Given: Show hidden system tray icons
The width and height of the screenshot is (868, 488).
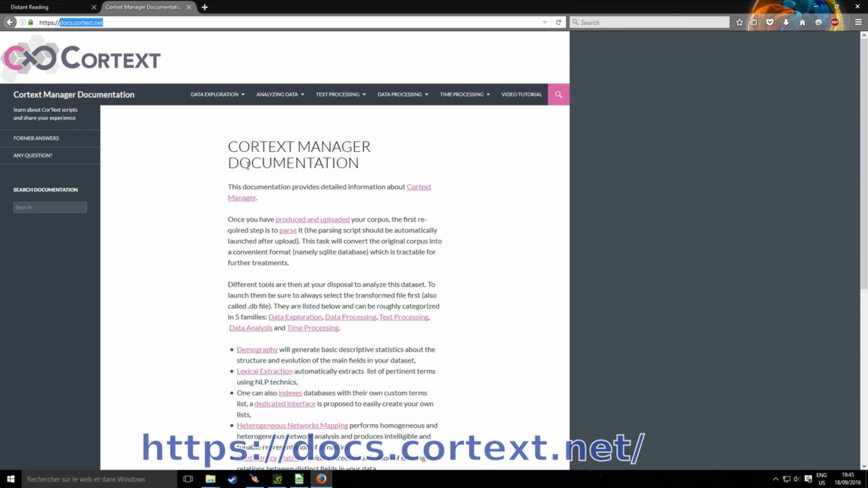Looking at the screenshot, I should point(775,479).
